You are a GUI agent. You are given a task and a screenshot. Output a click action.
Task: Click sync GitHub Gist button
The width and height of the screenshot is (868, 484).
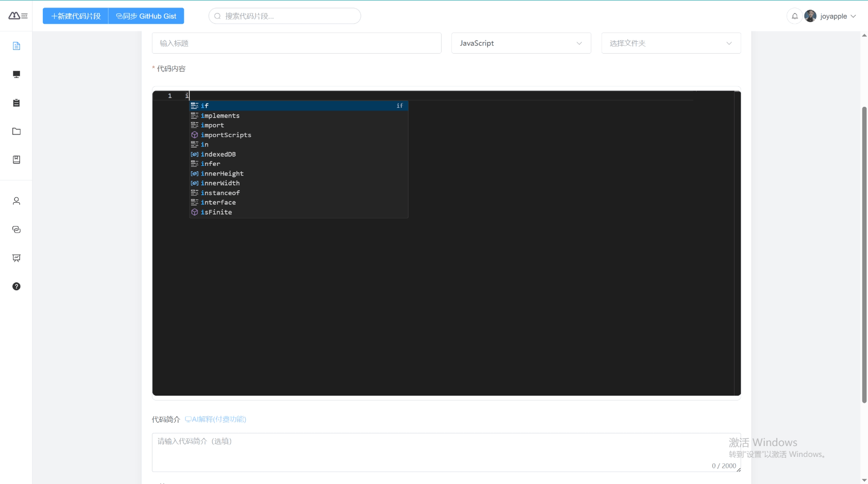146,16
